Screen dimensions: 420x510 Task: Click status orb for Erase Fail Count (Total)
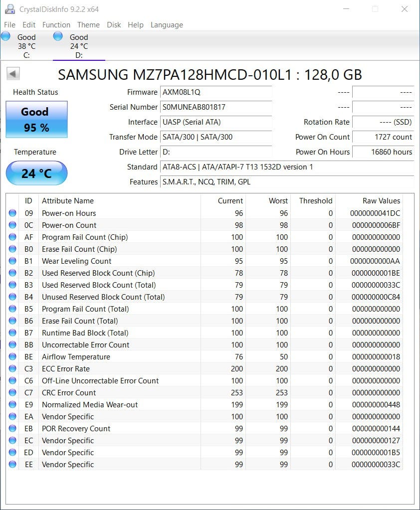click(x=12, y=321)
